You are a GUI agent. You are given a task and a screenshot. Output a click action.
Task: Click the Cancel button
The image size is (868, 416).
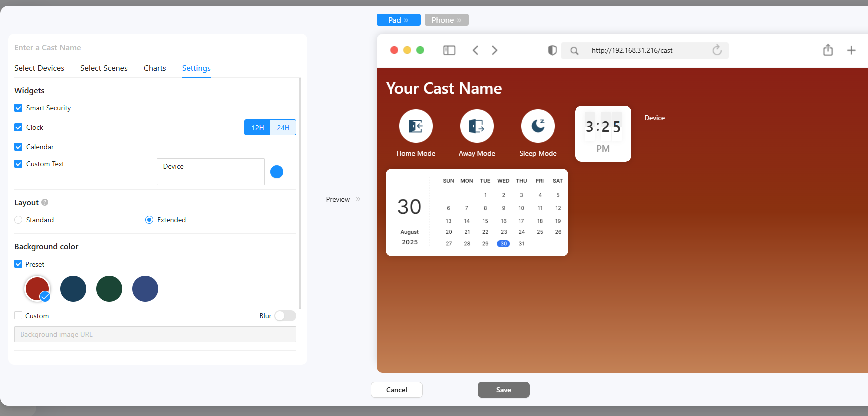point(396,390)
